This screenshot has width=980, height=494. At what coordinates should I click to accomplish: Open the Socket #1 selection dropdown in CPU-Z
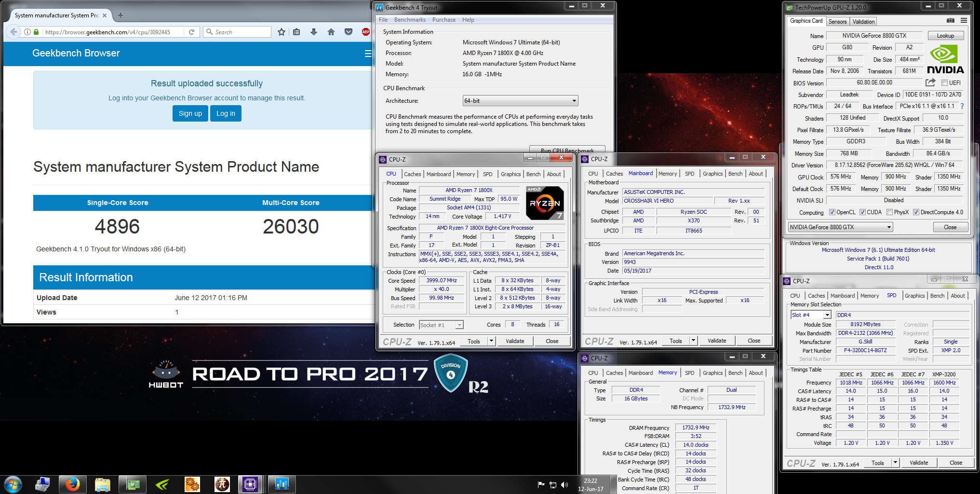[441, 325]
